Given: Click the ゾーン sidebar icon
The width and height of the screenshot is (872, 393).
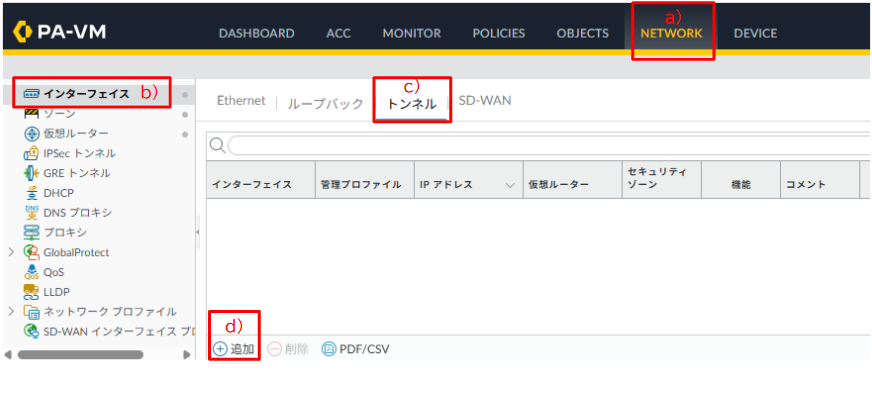Looking at the screenshot, I should 31,114.
